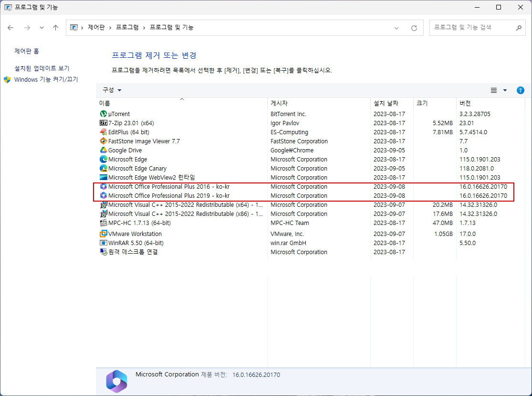Click the search magnifier icon
This screenshot has width=532, height=396.
[x=519, y=28]
